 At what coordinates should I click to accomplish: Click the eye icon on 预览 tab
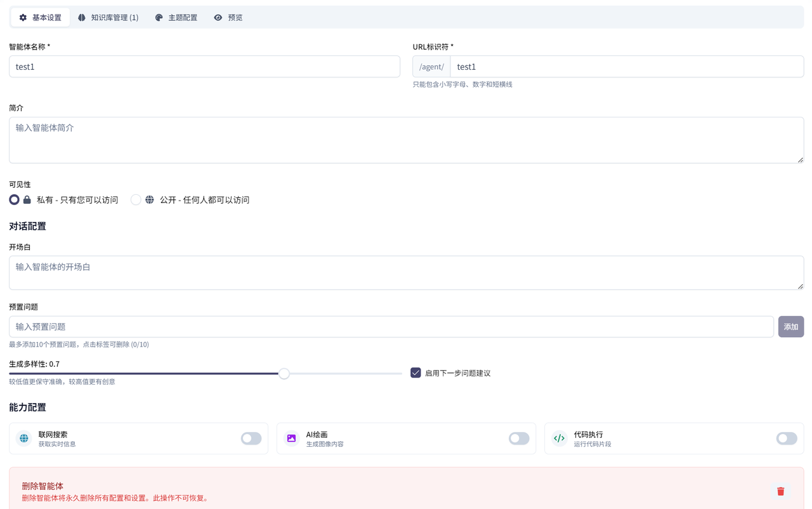tap(218, 17)
